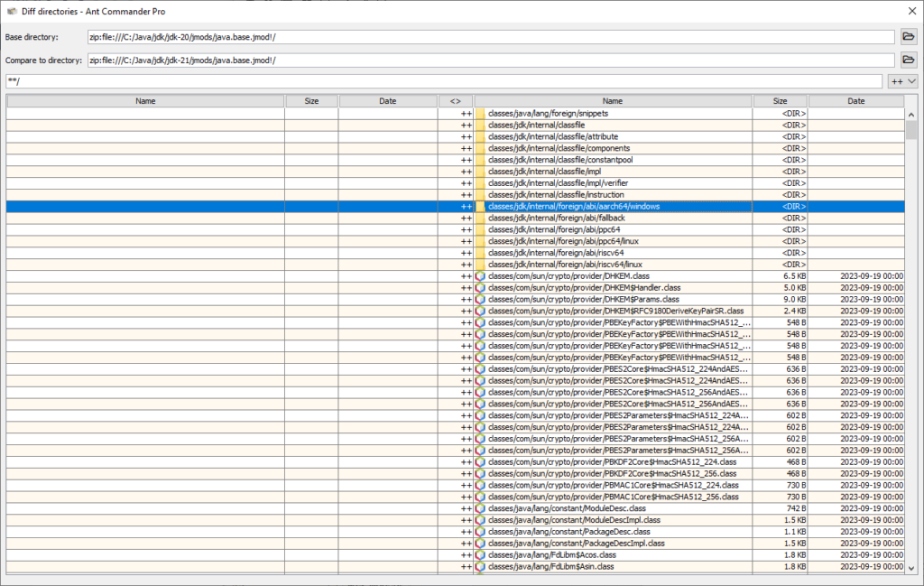The width and height of the screenshot is (924, 586).
Task: Sort by left-side Size column header
Action: [311, 101]
